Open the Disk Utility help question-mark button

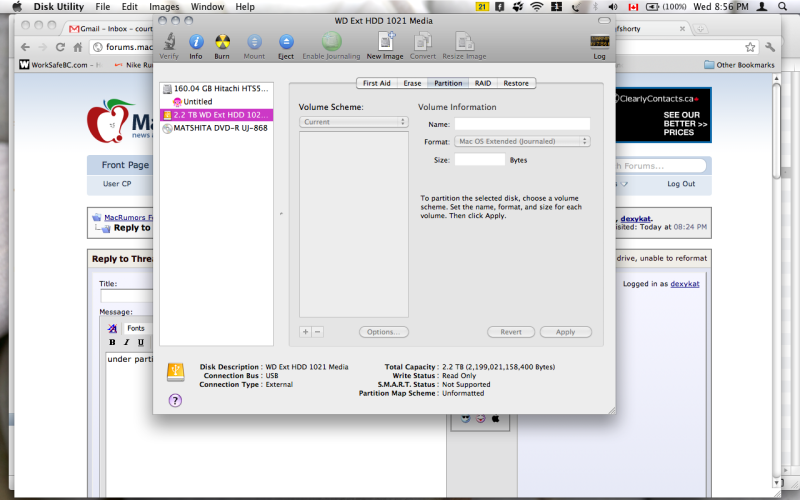coord(175,401)
